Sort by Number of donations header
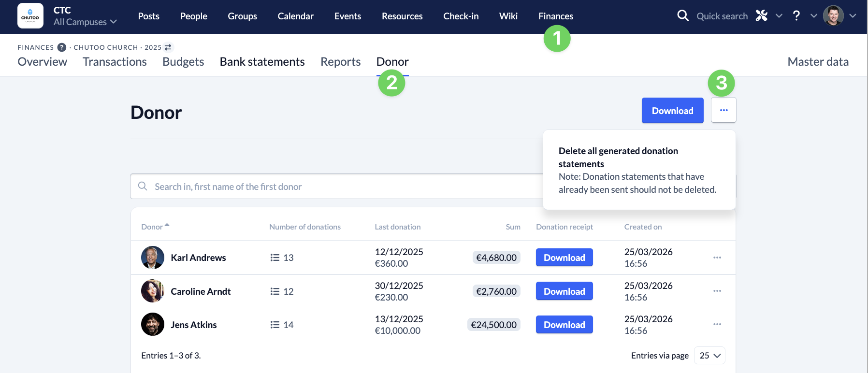Image resolution: width=868 pixels, height=373 pixels. (305, 227)
